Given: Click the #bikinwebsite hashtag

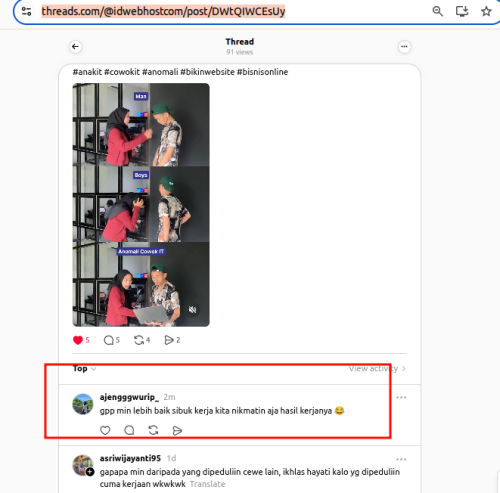Looking at the screenshot, I should pos(207,72).
